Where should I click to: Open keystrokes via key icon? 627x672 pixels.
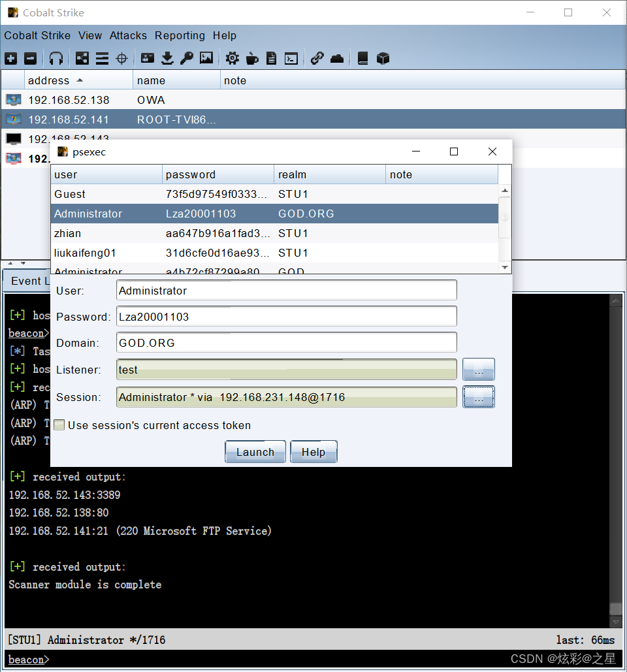pos(186,58)
